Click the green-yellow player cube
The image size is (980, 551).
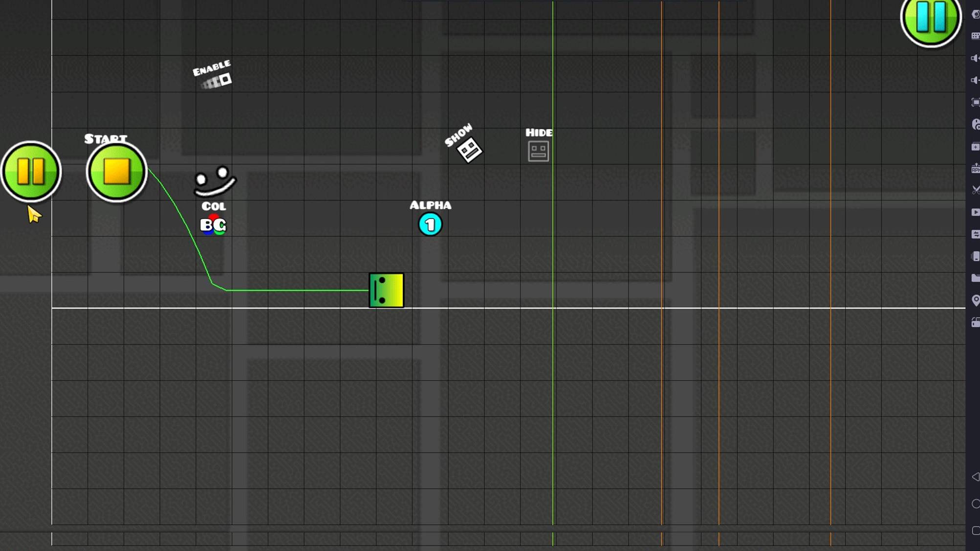386,290
